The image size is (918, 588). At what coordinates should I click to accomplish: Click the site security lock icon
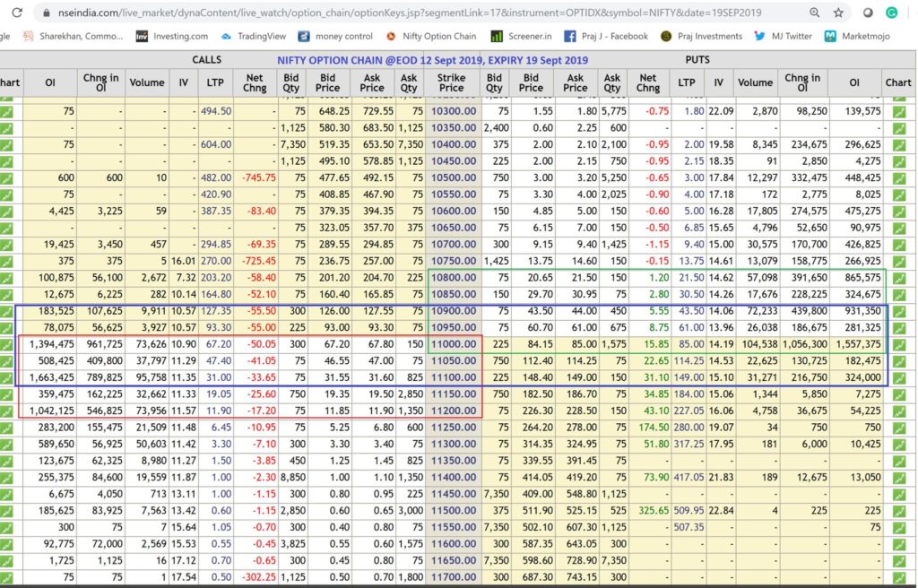47,13
